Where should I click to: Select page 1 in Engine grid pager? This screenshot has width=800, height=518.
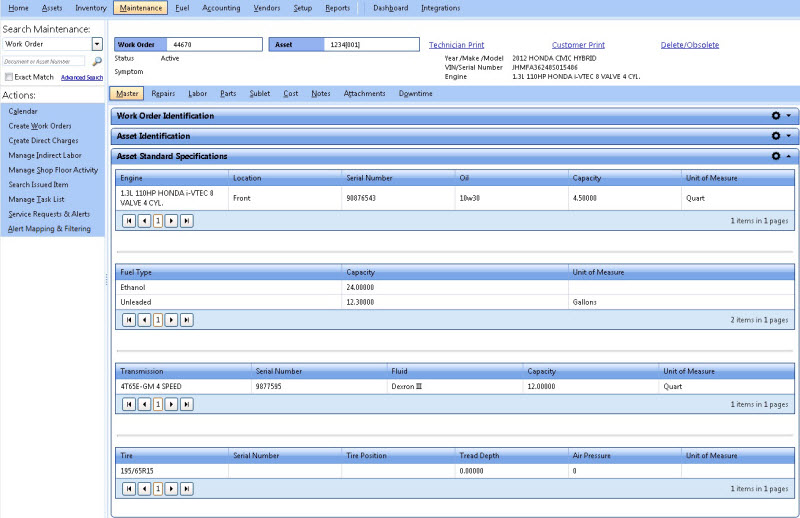[x=158, y=221]
